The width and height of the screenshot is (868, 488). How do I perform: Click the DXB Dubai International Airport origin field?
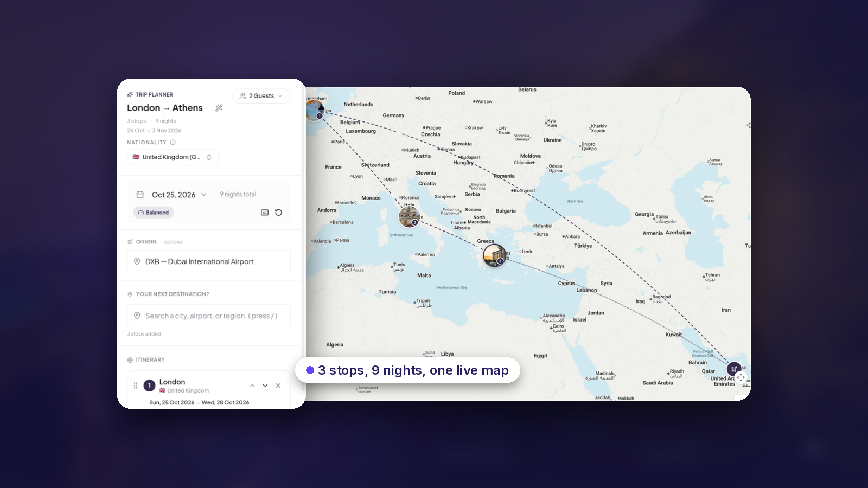pos(209,261)
